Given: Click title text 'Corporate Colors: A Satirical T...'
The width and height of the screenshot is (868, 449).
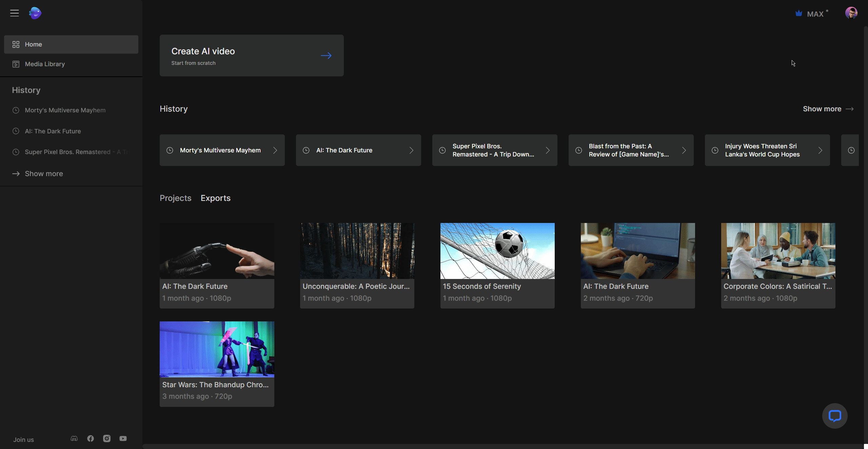Looking at the screenshot, I should pyautogui.click(x=778, y=286).
